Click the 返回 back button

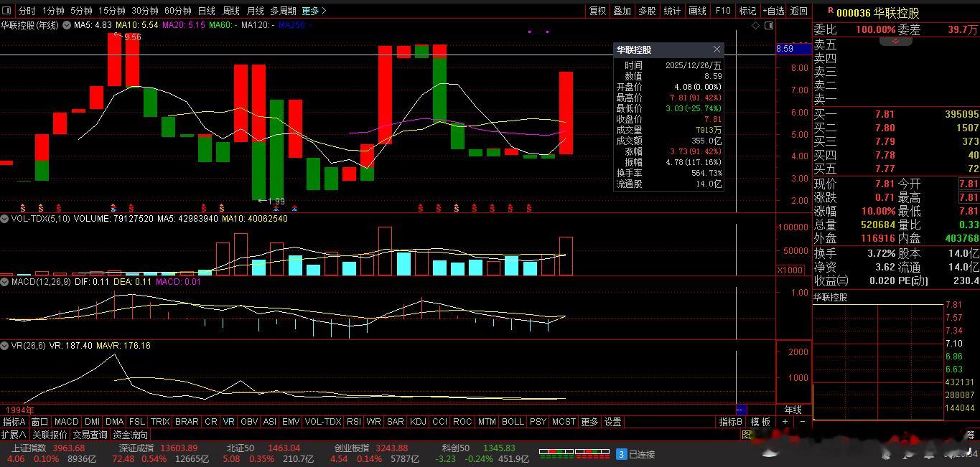point(799,11)
